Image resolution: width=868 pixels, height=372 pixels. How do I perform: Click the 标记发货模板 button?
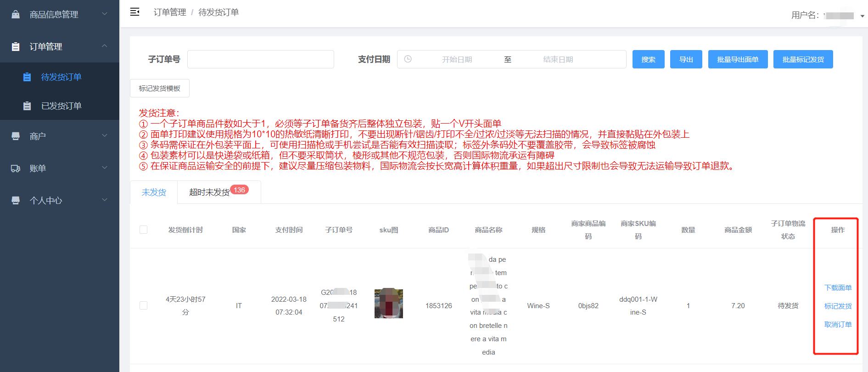(x=160, y=88)
